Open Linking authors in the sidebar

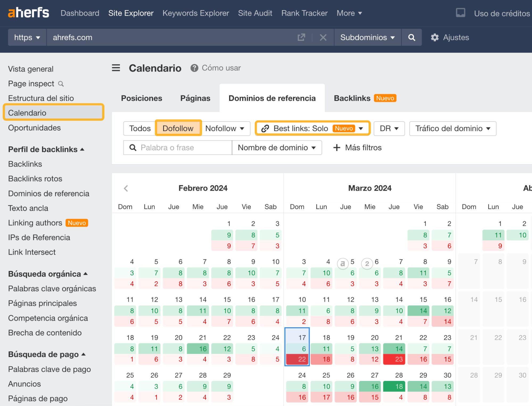coord(35,223)
